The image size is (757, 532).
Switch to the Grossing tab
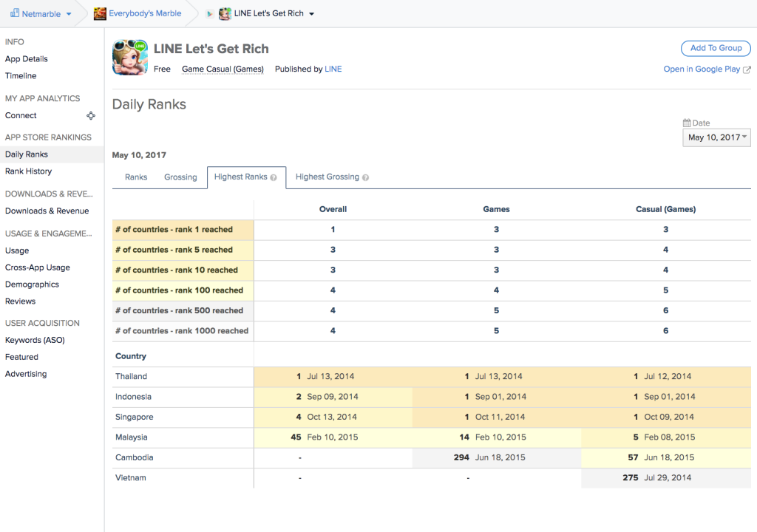[x=180, y=177]
